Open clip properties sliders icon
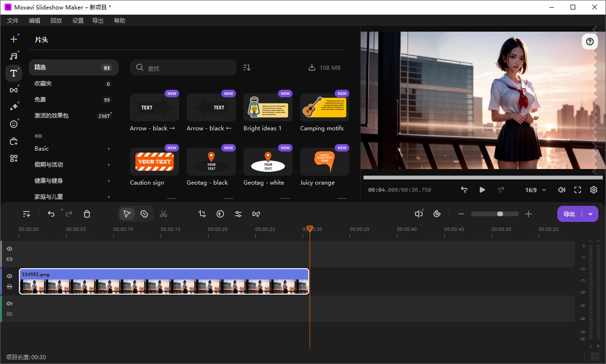This screenshot has width=606, height=364. click(238, 214)
